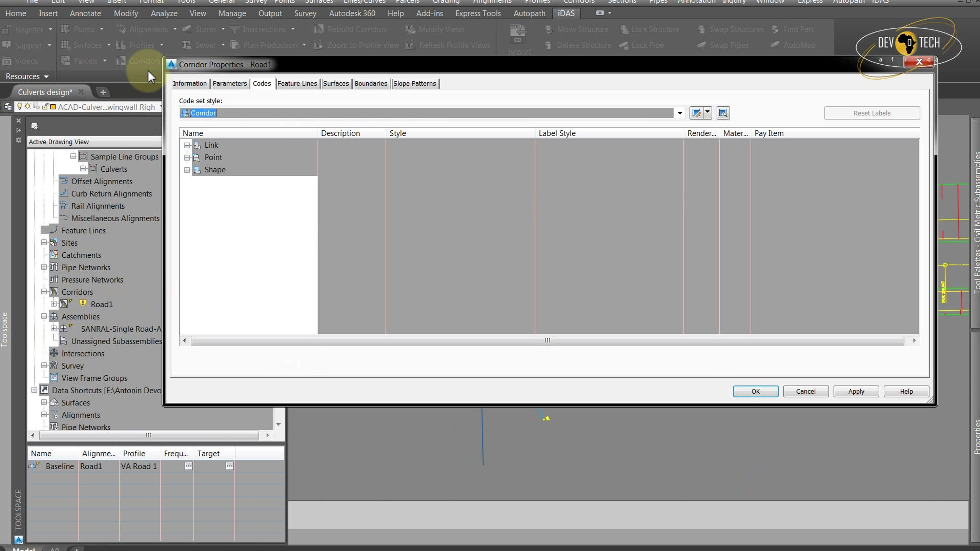Click the Target ellipsis button for Baseline
980x551 pixels.
click(230, 466)
